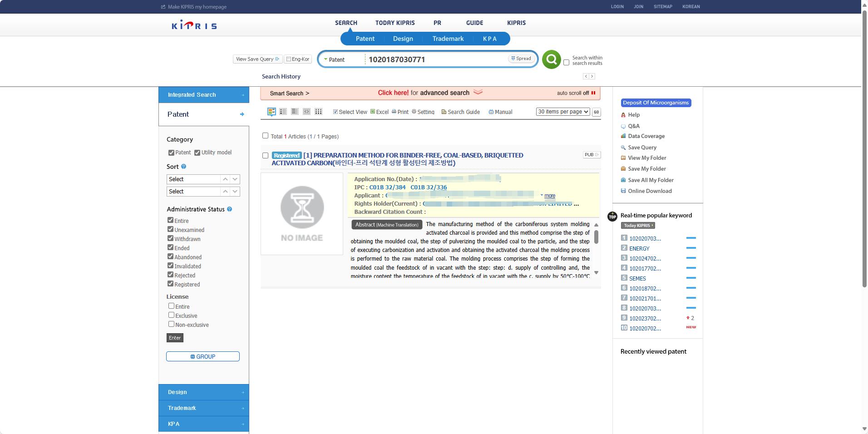Screen dimensions: 868x434
Task: Open the first Sort Select box
Action: (203, 179)
